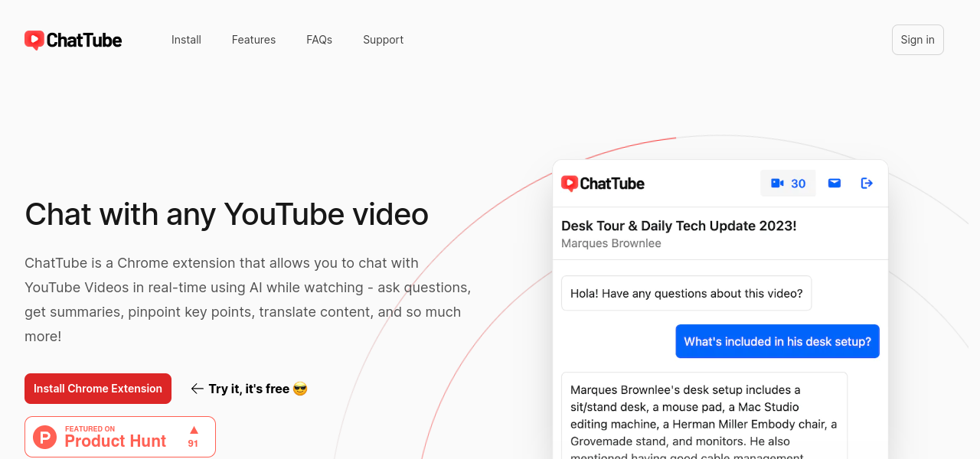Click the upvote triangle showing 91
Viewport: 980px width, 459px height.
[x=194, y=430]
